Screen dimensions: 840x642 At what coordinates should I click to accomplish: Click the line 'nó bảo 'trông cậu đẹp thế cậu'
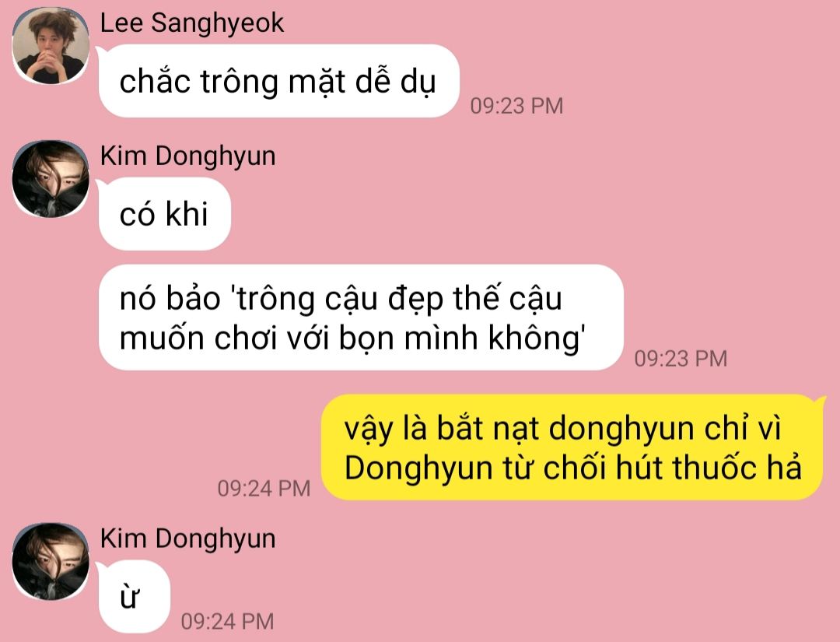pyautogui.click(x=341, y=298)
